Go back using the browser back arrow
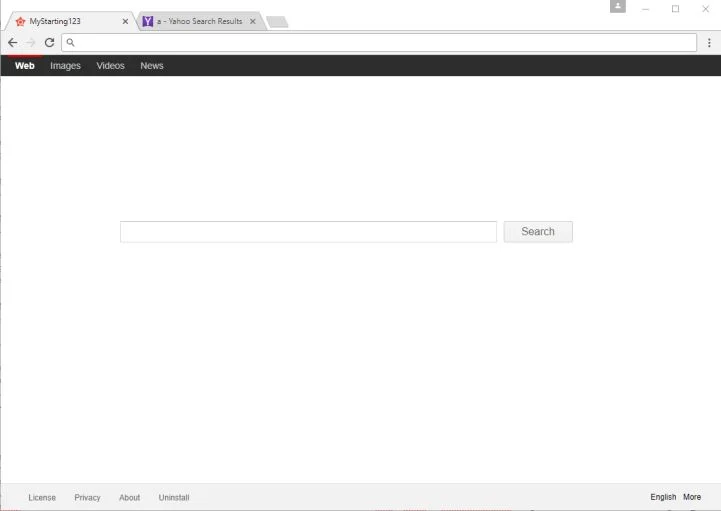This screenshot has width=721, height=511. 13,43
